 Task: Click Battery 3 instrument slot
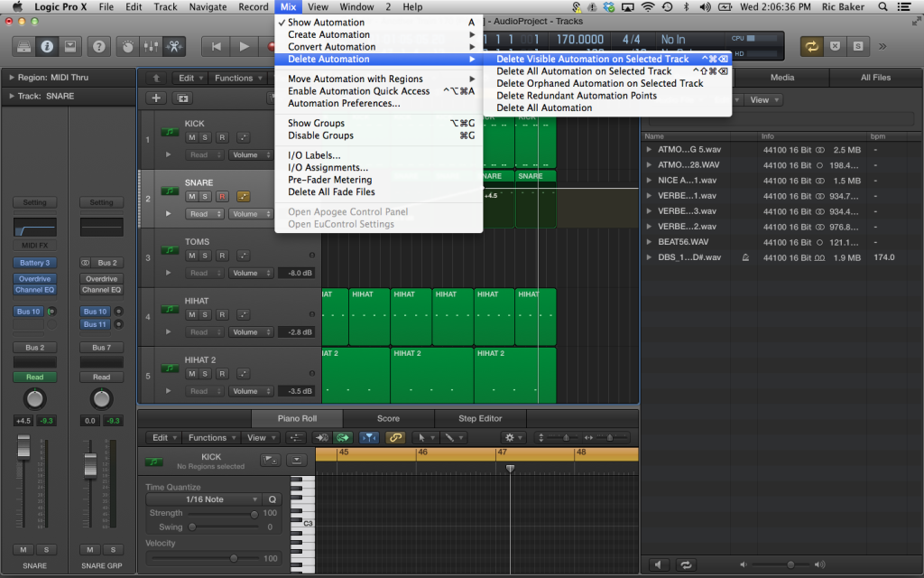[x=35, y=263]
